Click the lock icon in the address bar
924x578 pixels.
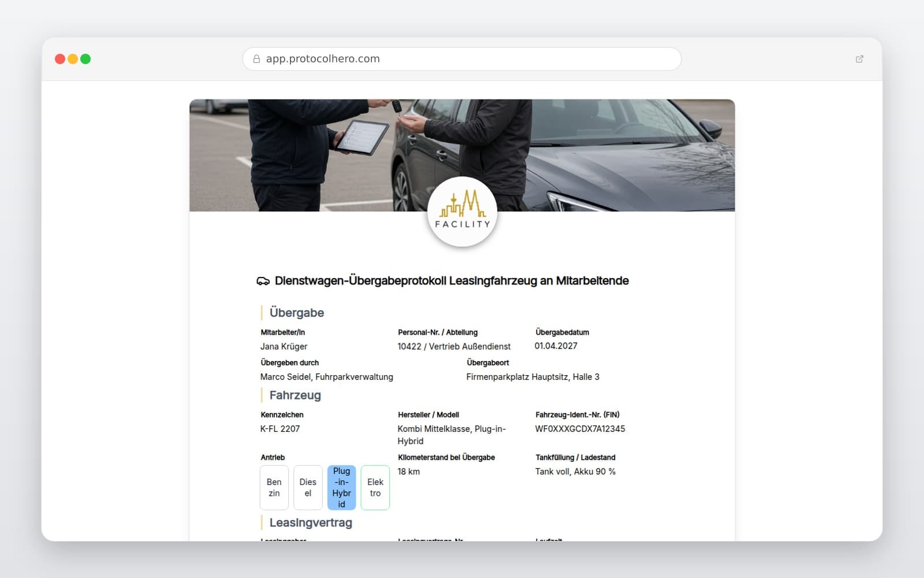pos(256,59)
